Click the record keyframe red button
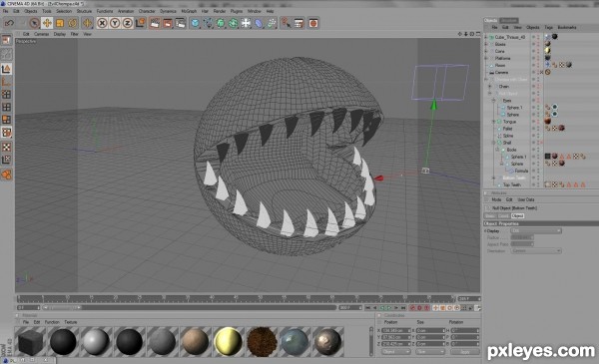This screenshot has width=599, height=364. [412, 307]
